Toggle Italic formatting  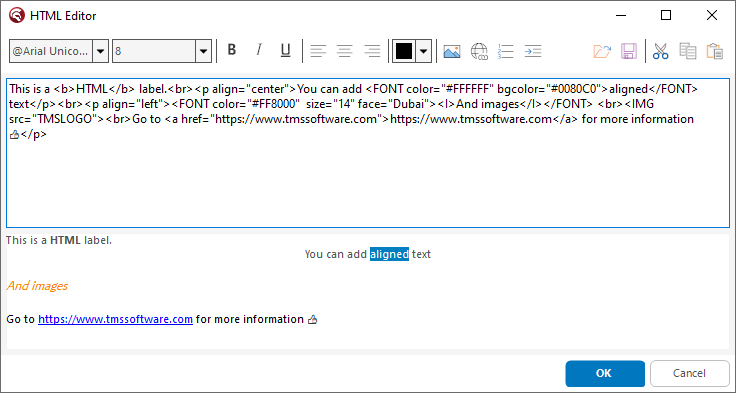pyautogui.click(x=259, y=50)
